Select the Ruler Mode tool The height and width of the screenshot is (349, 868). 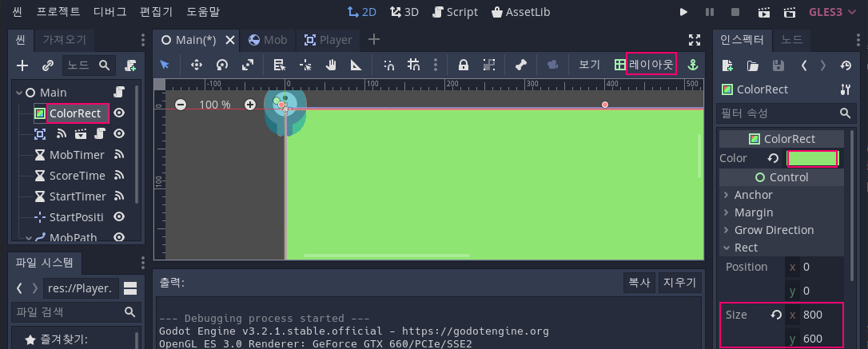pyautogui.click(x=356, y=65)
